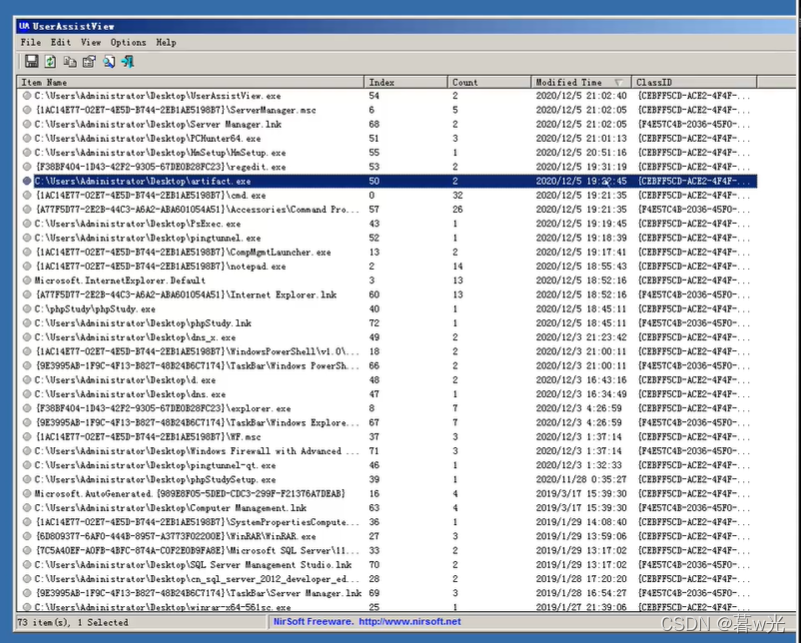Select the Computer Management.lnk row
The height and width of the screenshot is (643, 801).
(x=387, y=508)
